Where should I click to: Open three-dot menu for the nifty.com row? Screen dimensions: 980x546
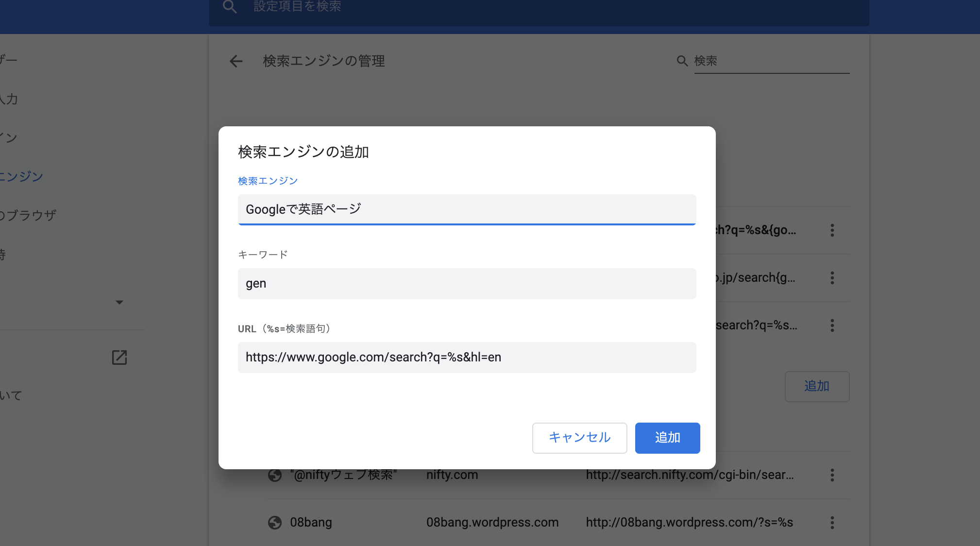[832, 475]
